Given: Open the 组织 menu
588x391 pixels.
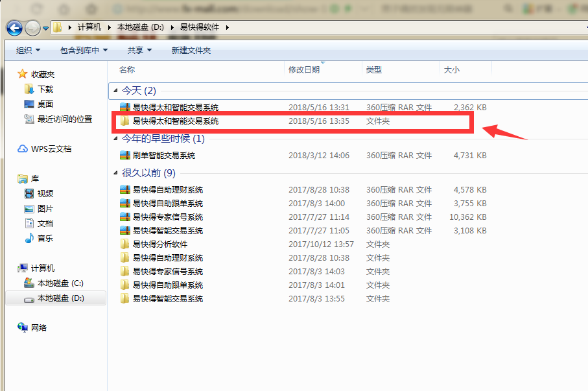Looking at the screenshot, I should click(28, 51).
